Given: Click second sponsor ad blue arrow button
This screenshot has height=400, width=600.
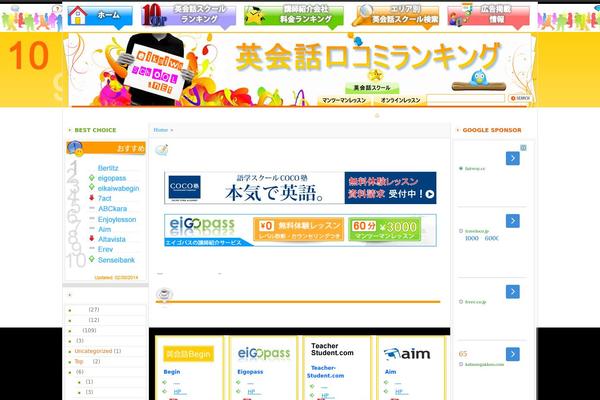Looking at the screenshot, I should pyautogui.click(x=513, y=221).
